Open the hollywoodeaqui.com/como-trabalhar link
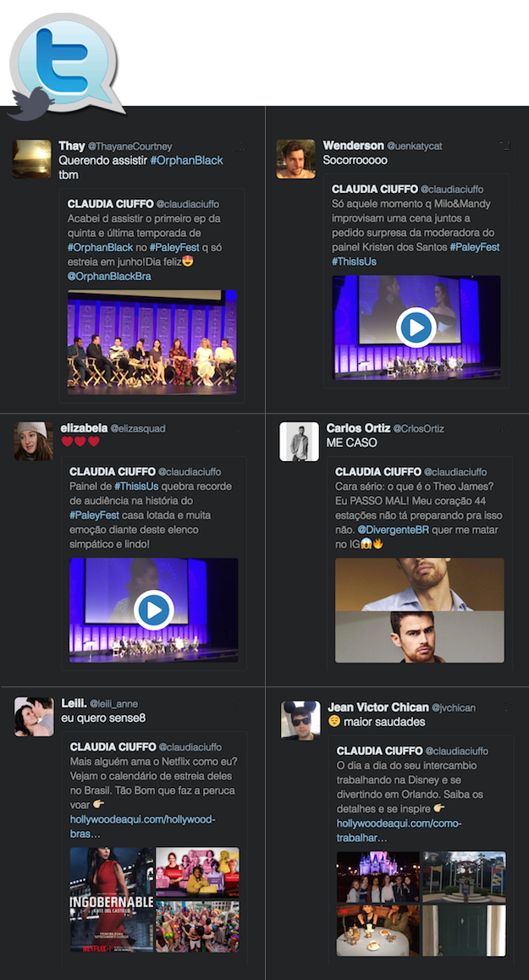529x980 pixels. click(399, 829)
